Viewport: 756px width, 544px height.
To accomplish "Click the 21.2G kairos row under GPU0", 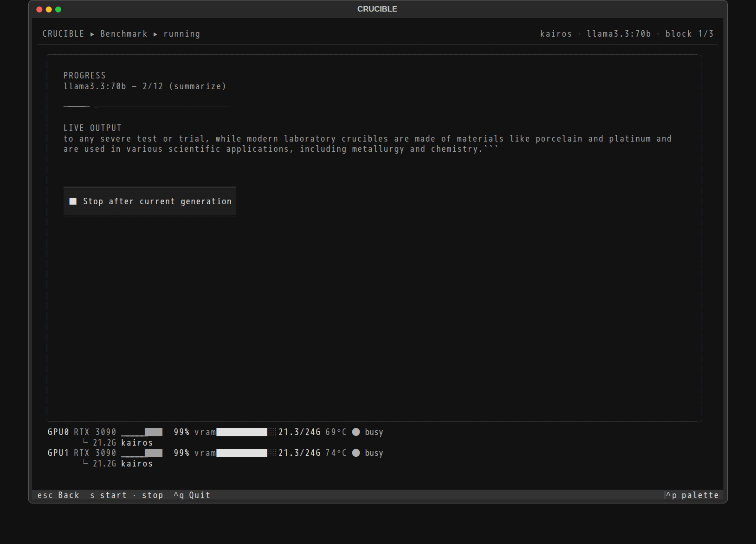I will [x=118, y=443].
